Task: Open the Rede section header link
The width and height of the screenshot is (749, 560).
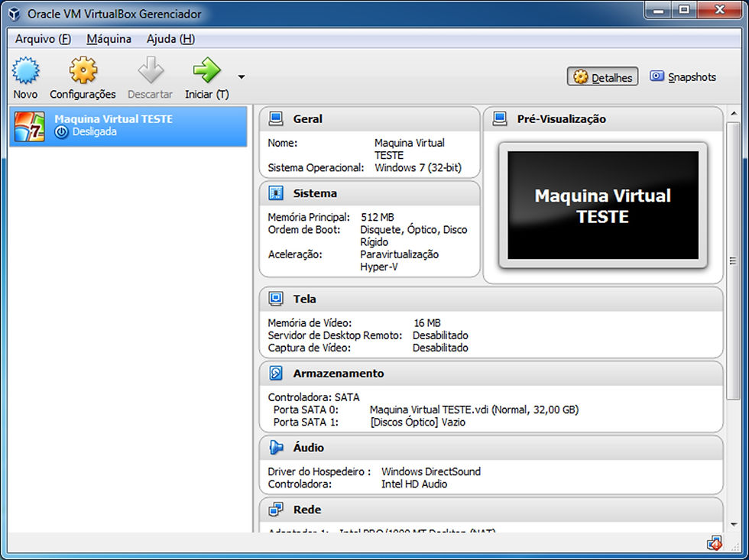Action: pos(307,510)
